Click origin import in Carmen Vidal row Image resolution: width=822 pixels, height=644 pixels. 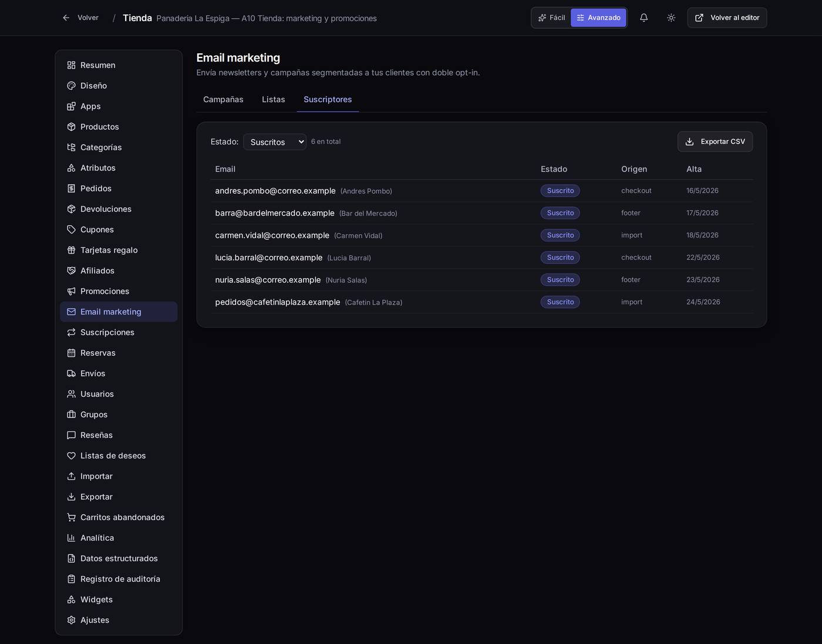click(632, 235)
